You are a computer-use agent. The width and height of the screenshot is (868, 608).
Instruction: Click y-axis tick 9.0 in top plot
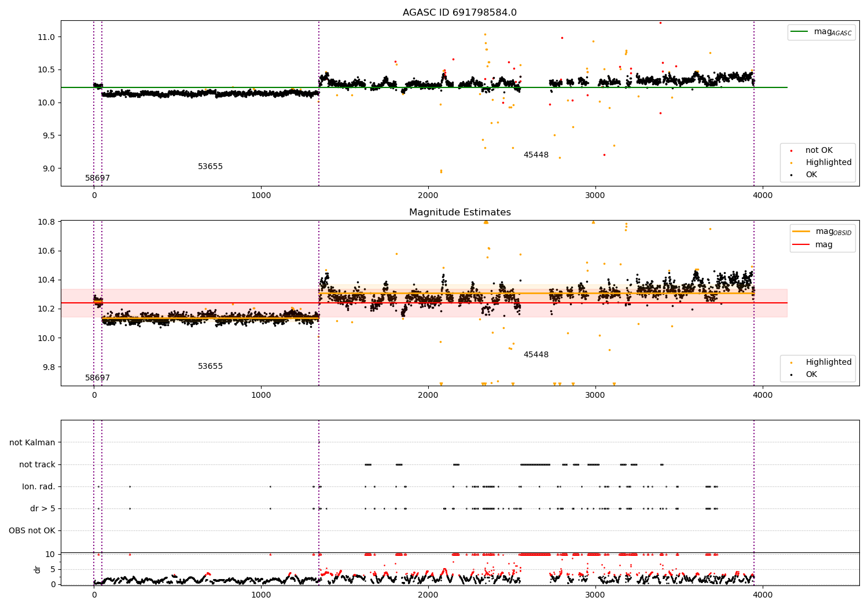point(49,169)
